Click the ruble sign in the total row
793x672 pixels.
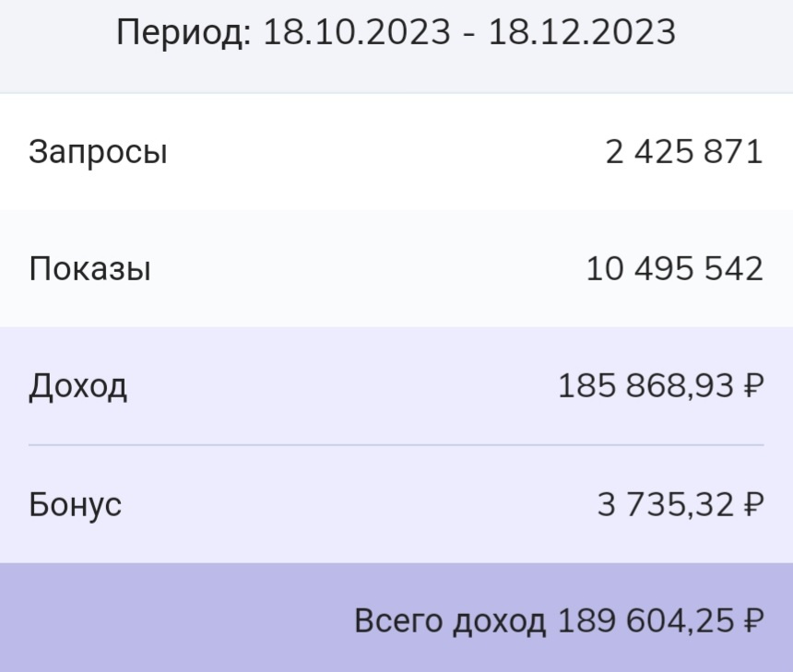[753, 621]
